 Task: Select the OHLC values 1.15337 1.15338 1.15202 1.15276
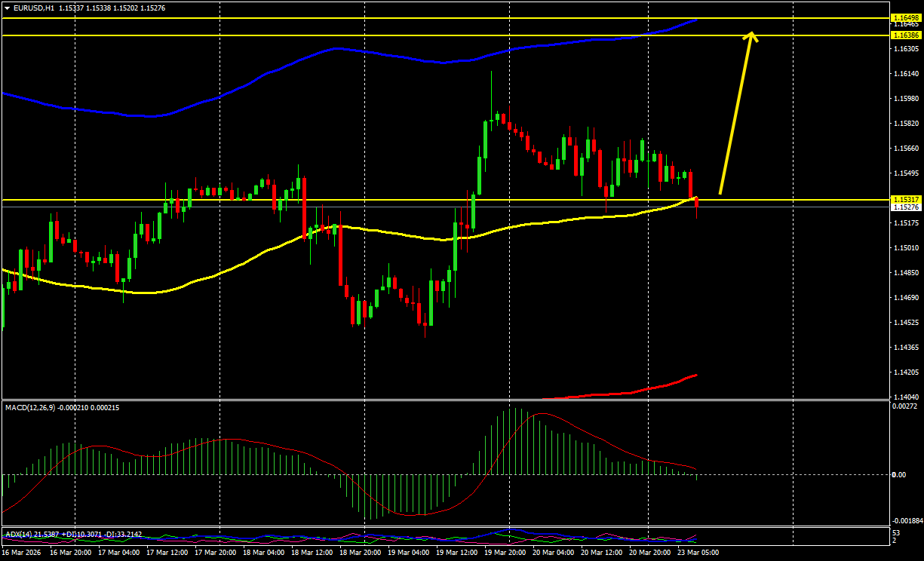click(x=112, y=8)
